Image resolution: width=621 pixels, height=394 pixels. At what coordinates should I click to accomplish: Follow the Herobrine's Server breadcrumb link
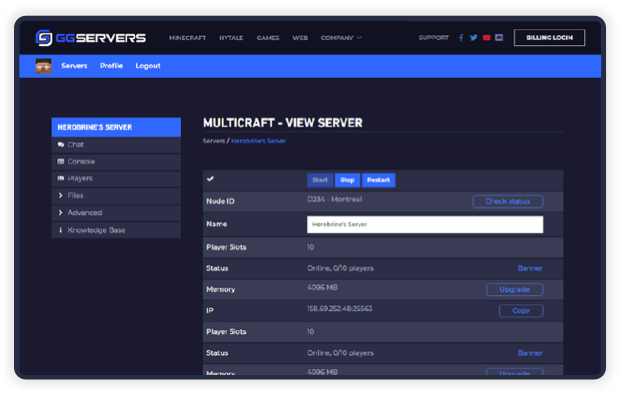tap(258, 141)
